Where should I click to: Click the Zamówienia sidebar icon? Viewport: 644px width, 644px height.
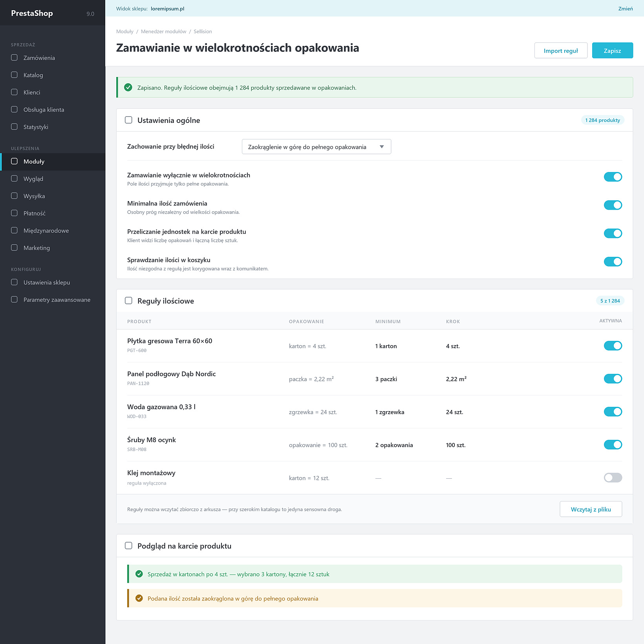14,58
